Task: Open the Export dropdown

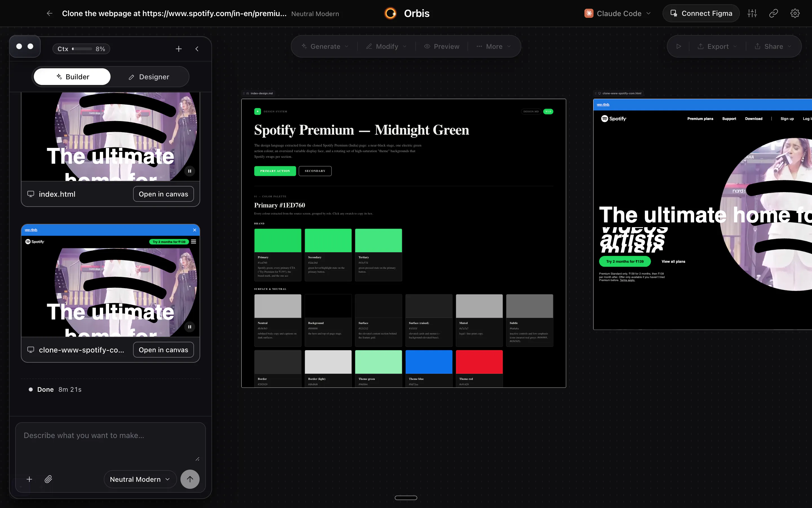Action: [717, 46]
